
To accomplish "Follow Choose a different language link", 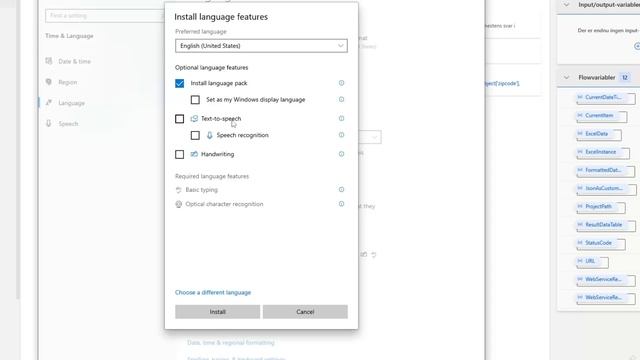I will (213, 292).
